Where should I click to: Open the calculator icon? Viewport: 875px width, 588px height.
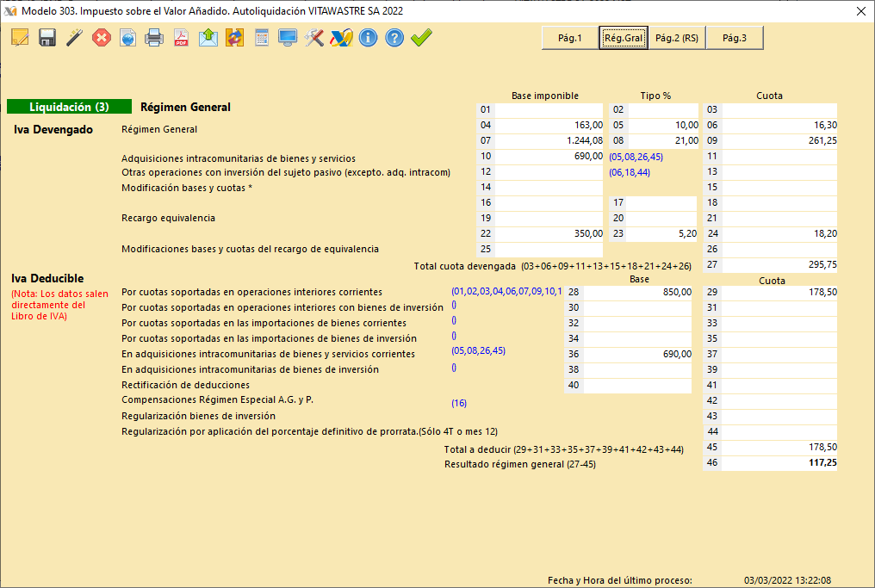[261, 38]
